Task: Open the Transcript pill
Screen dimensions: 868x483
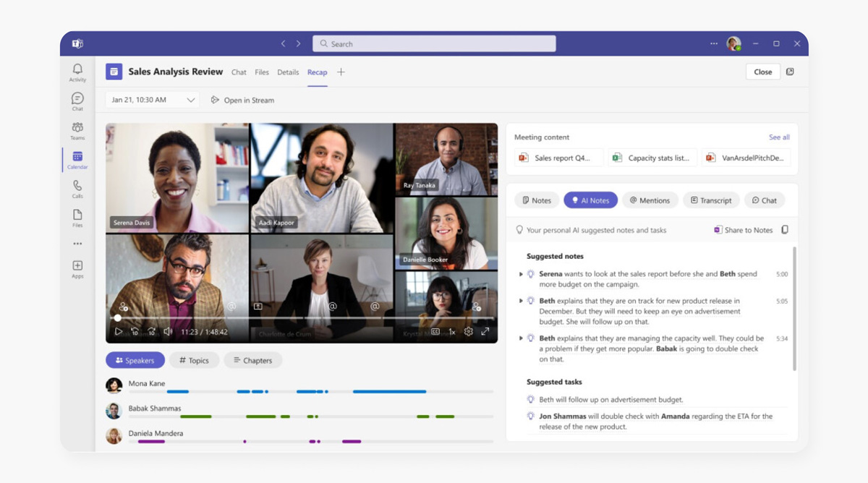Action: (712, 200)
